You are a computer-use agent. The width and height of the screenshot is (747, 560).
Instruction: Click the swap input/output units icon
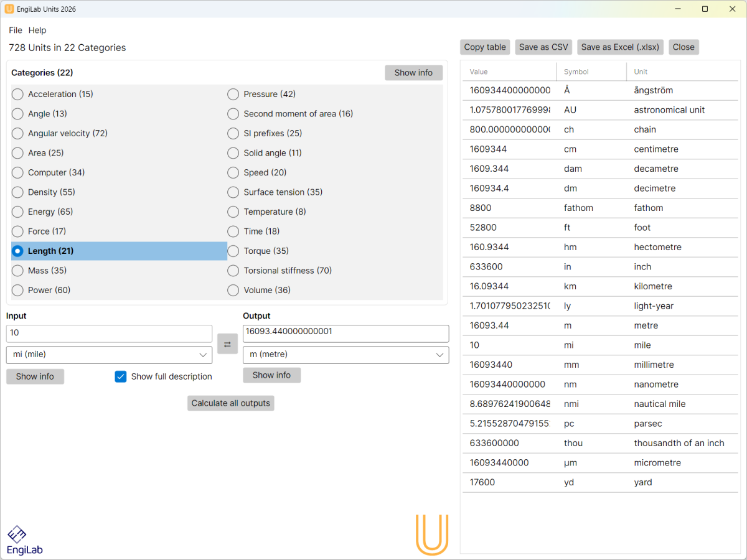[x=227, y=344]
